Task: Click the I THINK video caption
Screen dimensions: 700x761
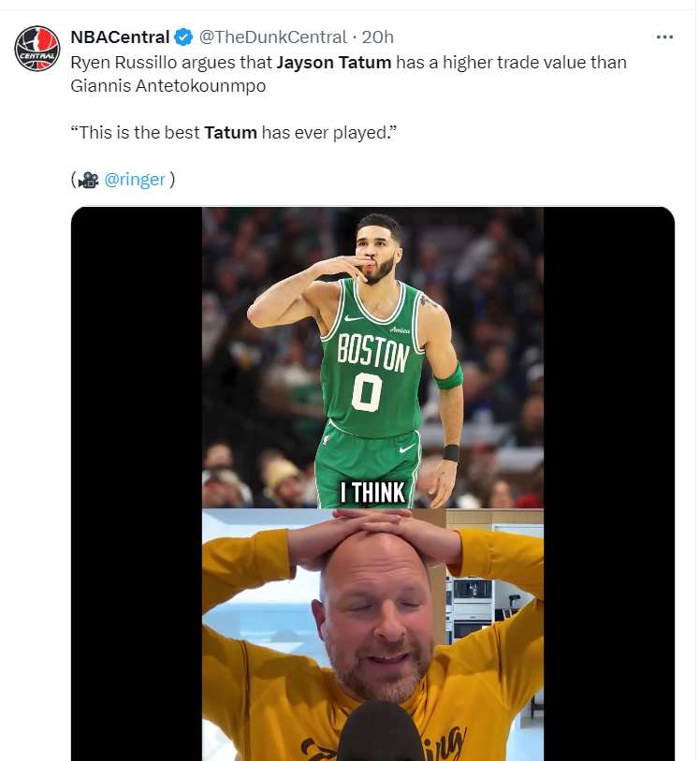Action: 372,492
